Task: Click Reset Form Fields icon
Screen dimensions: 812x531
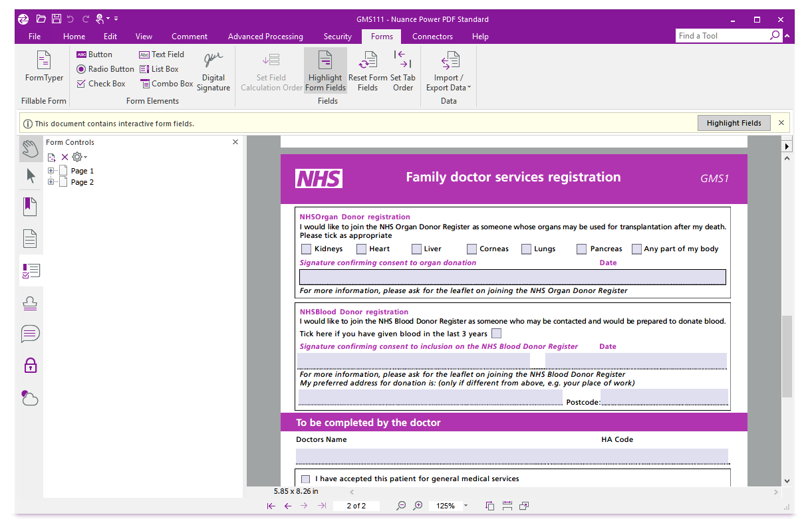Action: 367,72
